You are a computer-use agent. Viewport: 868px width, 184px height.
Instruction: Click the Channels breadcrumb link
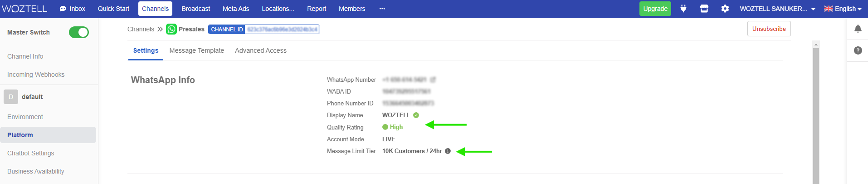[x=141, y=29]
